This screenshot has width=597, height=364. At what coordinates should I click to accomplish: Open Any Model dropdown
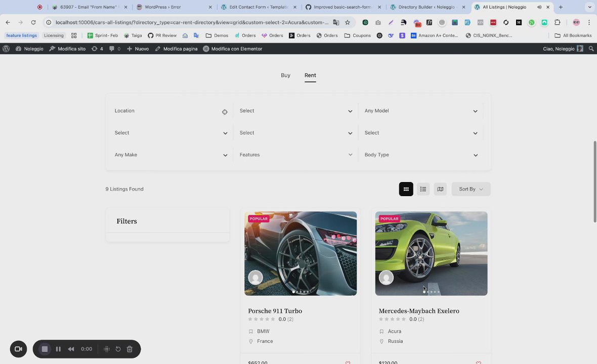421,111
